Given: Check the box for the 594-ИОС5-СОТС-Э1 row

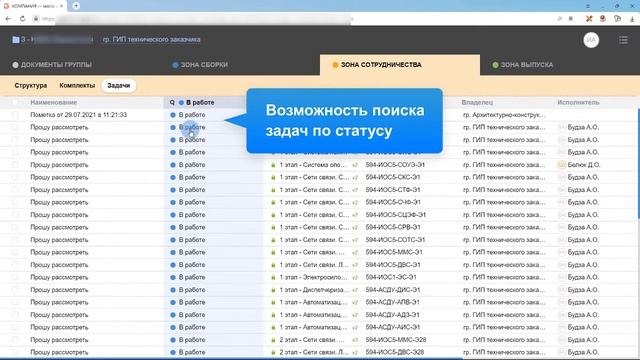Looking at the screenshot, I should pyautogui.click(x=15, y=240).
